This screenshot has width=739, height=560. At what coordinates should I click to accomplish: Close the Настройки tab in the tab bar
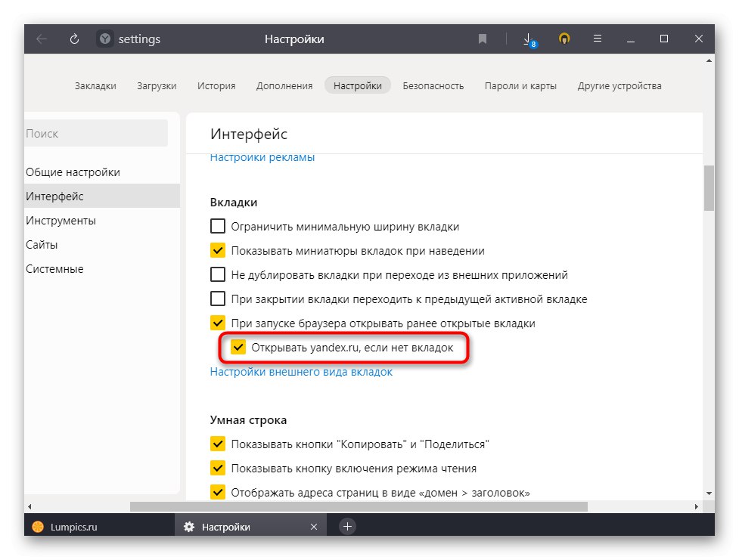(x=314, y=527)
